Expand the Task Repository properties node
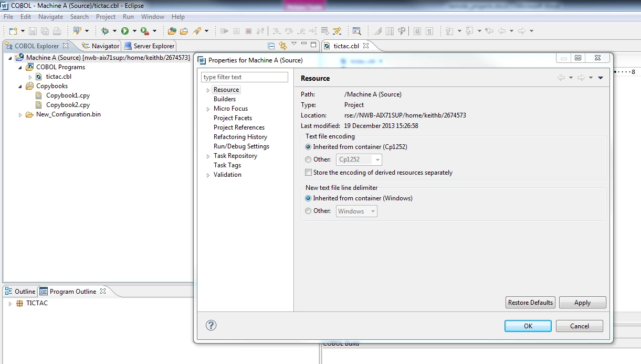641x364 pixels. click(208, 156)
